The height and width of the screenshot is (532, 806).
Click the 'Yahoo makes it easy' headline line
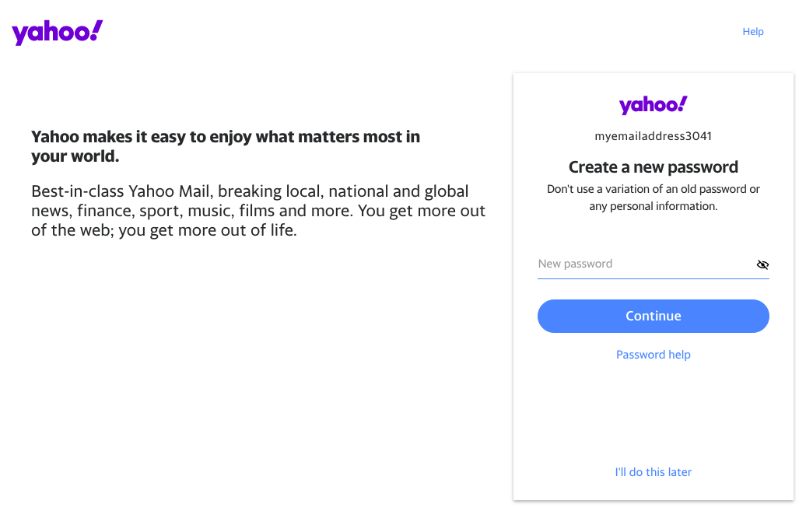[226, 137]
